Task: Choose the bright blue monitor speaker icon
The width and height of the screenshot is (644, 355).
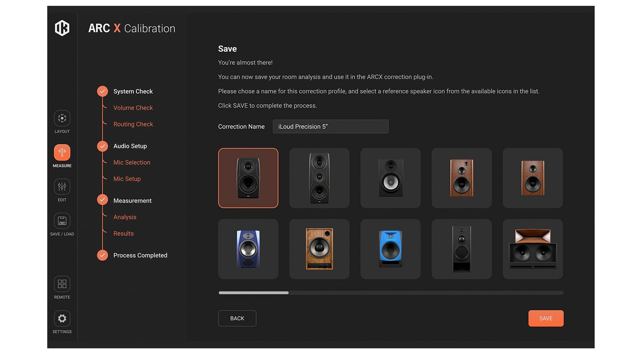Action: click(391, 249)
